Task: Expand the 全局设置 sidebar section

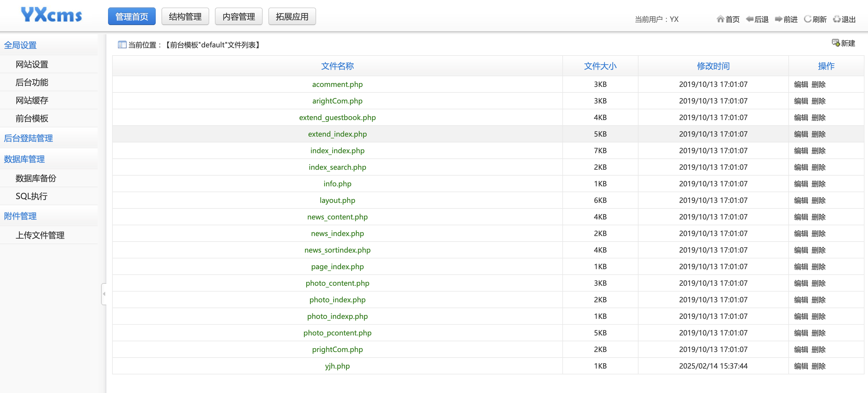Action: point(20,45)
